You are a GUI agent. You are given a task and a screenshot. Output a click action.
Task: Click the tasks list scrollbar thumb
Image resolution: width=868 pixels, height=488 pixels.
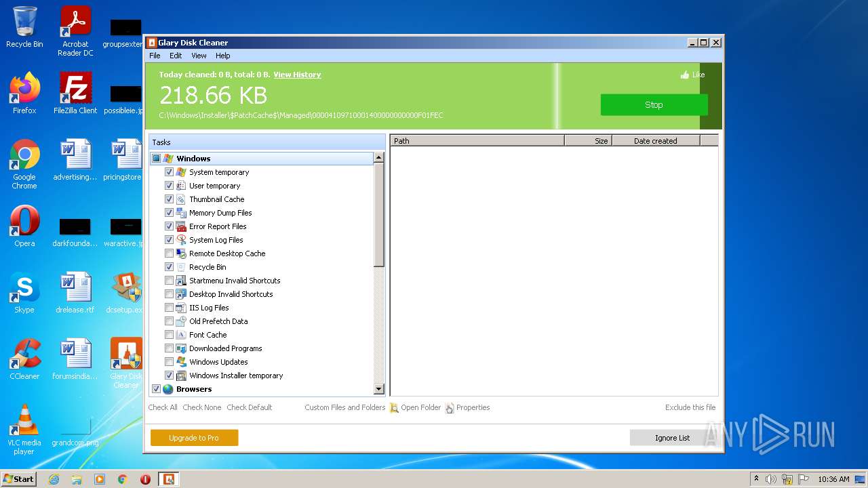point(379,216)
